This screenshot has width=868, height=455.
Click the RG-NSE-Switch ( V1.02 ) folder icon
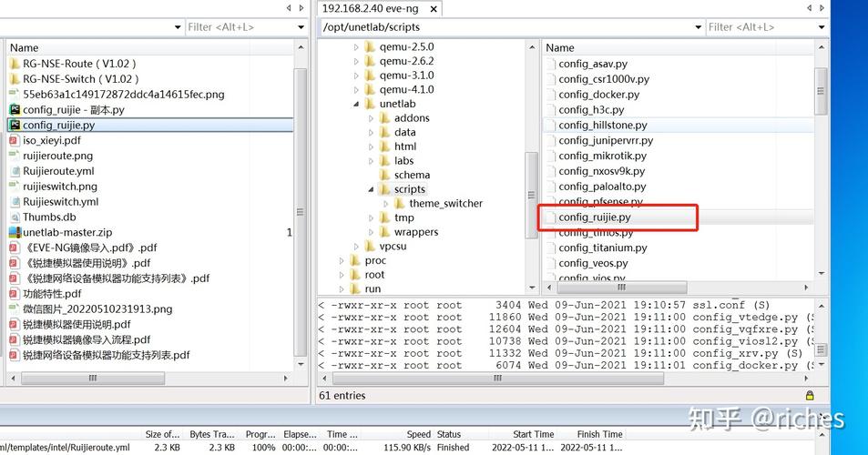15,79
